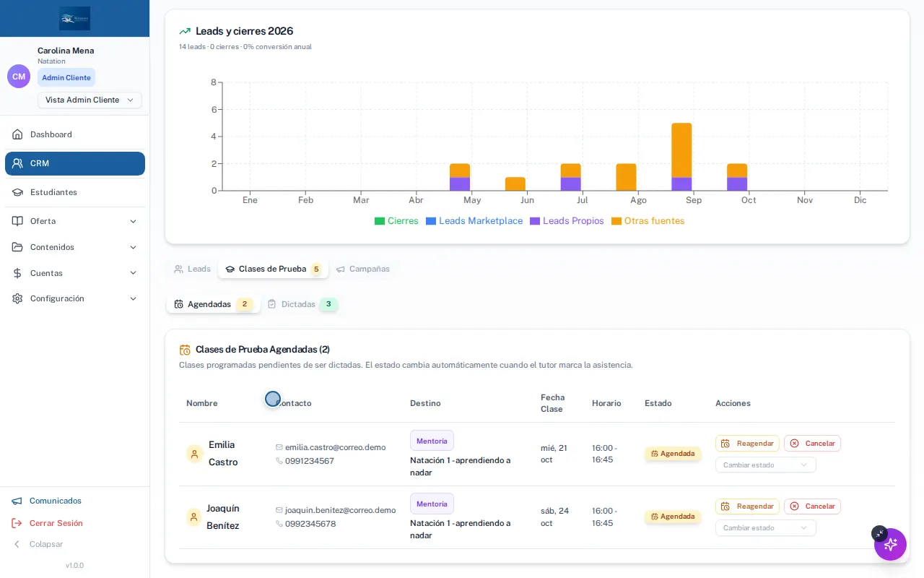Expand the Cuentas menu chevron
Screen dimensions: 924x578
click(133, 273)
